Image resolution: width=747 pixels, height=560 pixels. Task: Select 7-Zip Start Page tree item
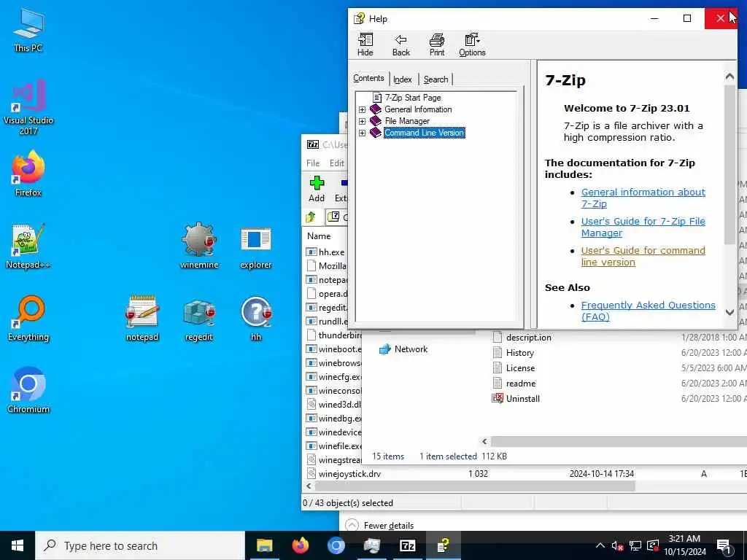click(x=413, y=98)
